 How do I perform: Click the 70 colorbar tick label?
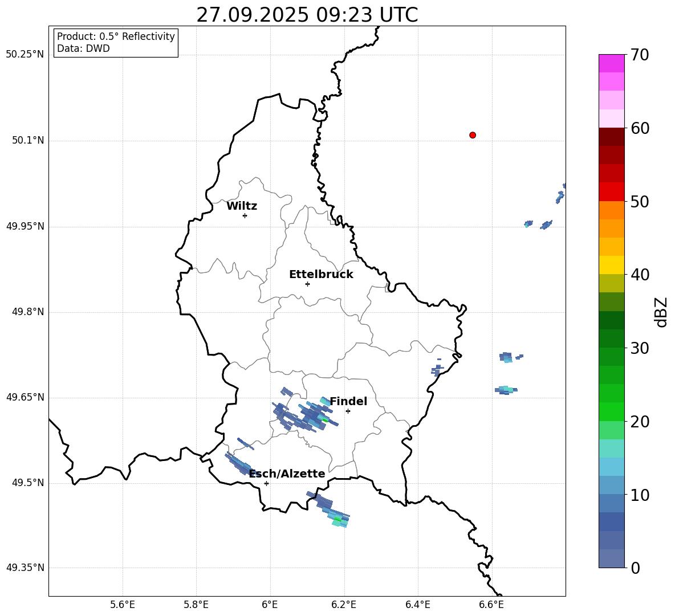[x=640, y=55]
